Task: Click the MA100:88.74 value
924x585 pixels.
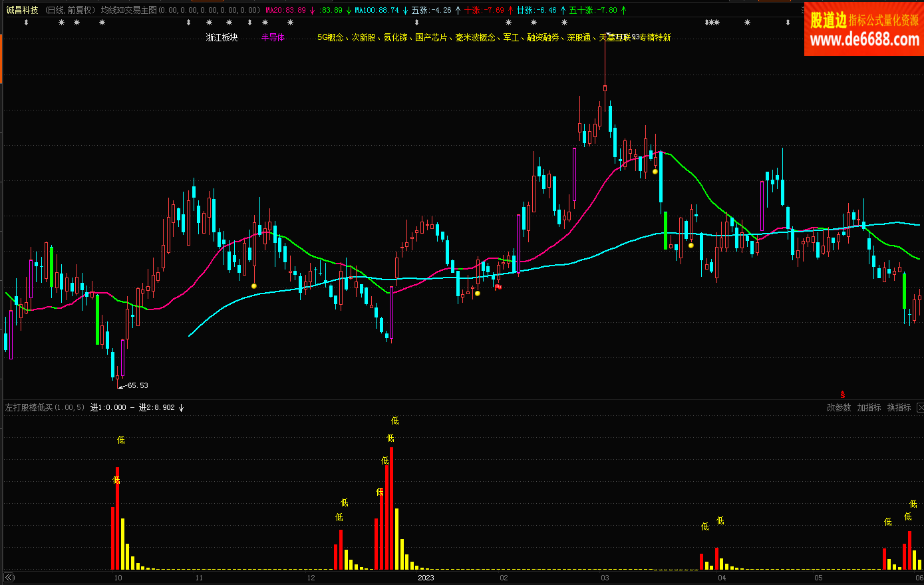Action: coord(377,10)
